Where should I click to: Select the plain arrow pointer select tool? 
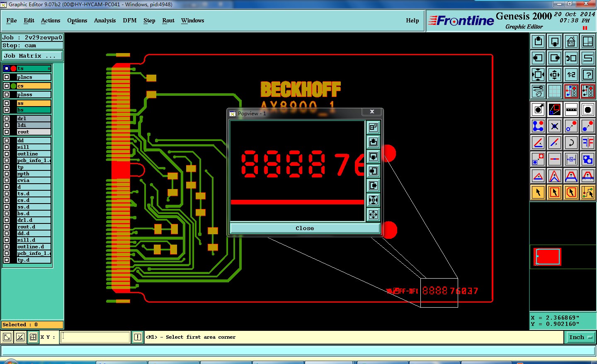[538, 192]
